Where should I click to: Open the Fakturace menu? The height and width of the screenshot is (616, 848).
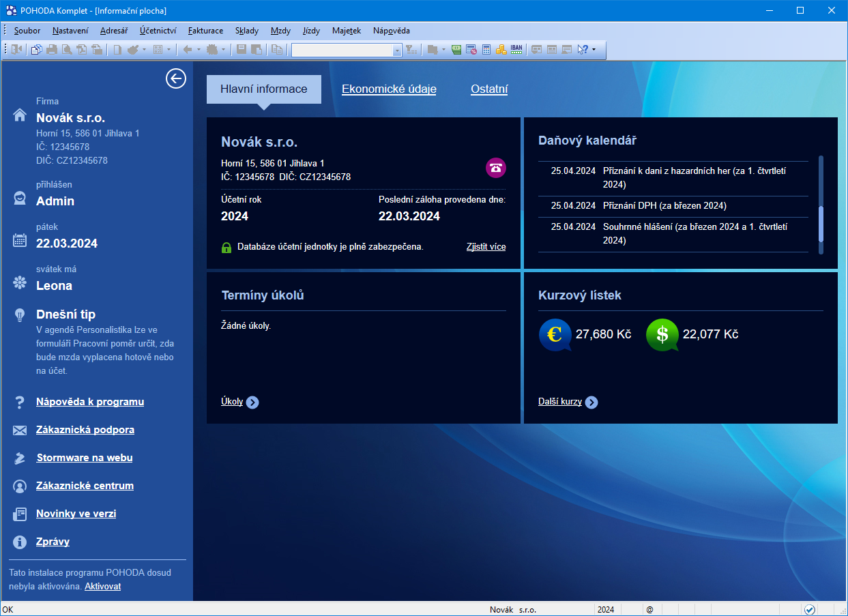[205, 31]
